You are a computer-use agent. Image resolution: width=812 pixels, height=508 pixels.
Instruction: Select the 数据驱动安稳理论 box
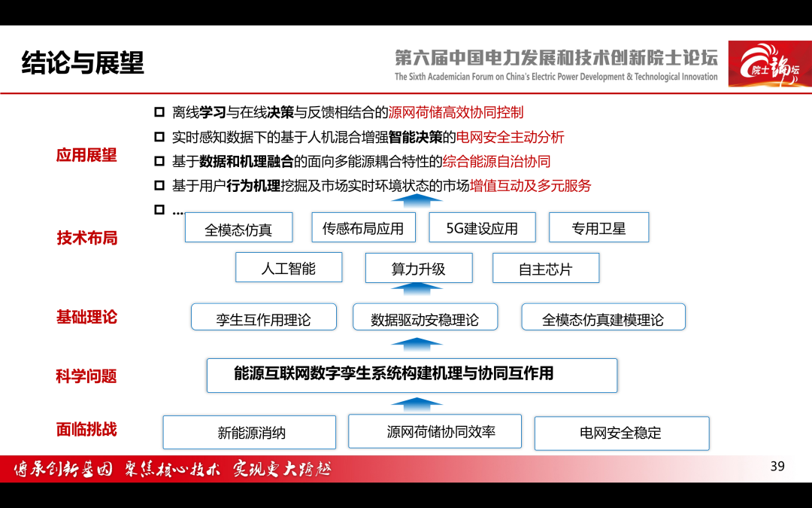click(x=425, y=318)
